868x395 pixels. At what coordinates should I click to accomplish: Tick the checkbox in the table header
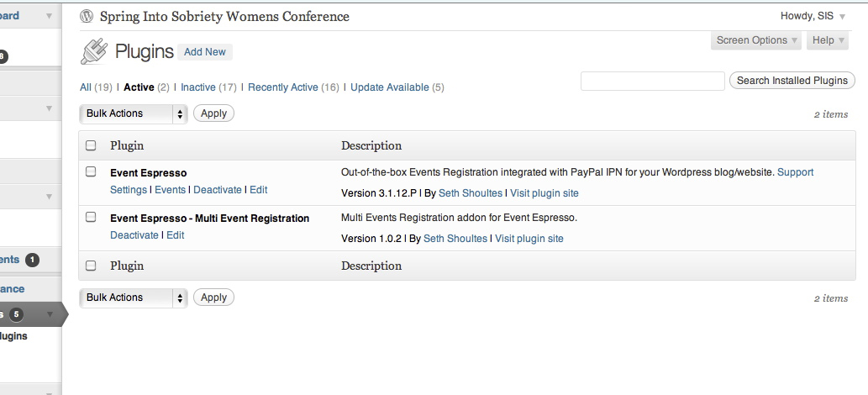click(x=91, y=145)
